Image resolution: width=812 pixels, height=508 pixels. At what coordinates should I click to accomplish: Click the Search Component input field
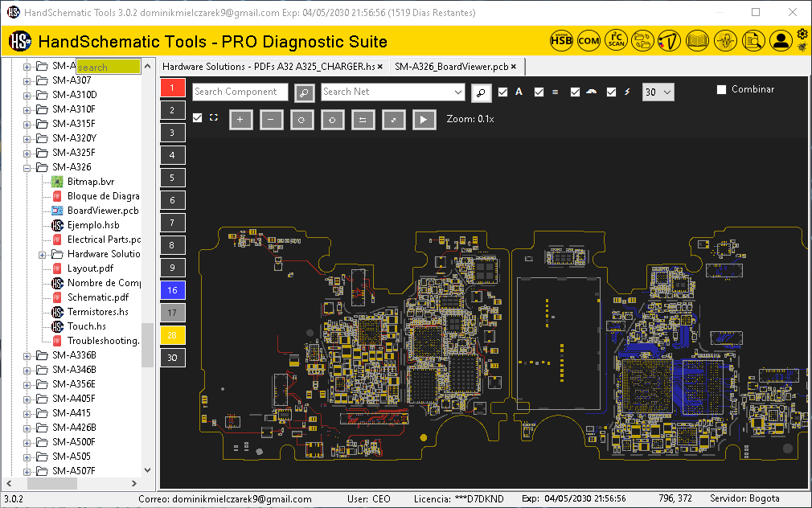click(x=240, y=92)
